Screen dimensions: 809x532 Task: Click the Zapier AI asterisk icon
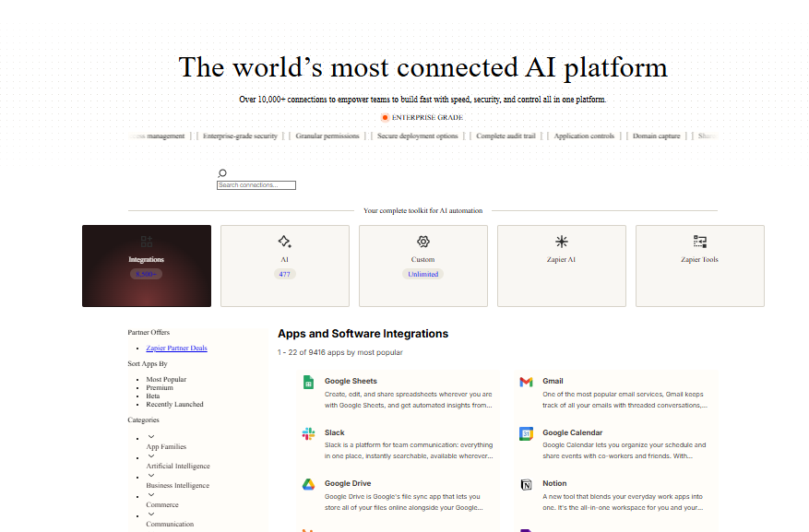pos(561,241)
